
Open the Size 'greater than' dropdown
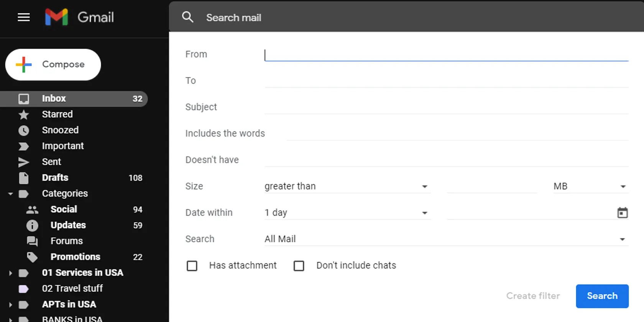click(347, 186)
